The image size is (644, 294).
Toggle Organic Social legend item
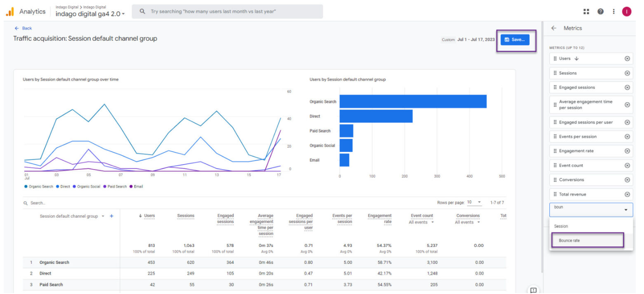86,187
